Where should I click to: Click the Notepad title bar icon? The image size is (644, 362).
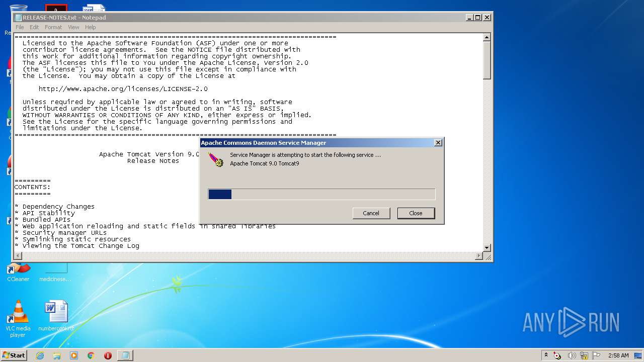click(x=18, y=18)
